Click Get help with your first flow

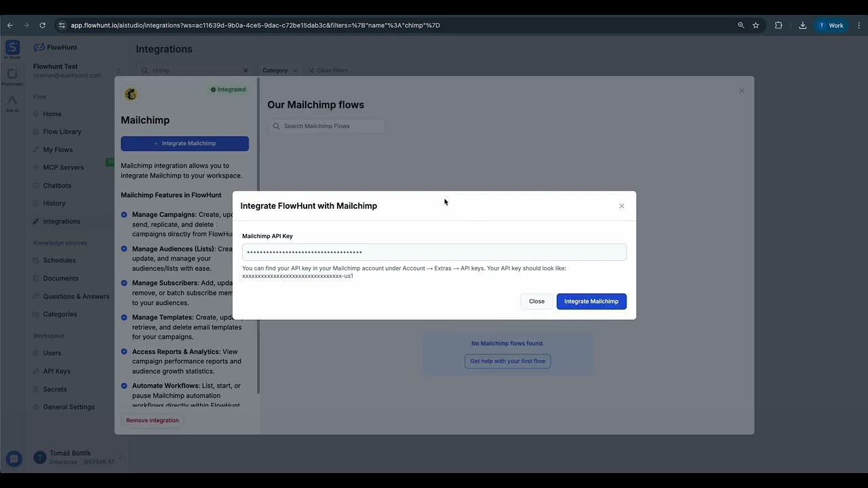tap(507, 361)
